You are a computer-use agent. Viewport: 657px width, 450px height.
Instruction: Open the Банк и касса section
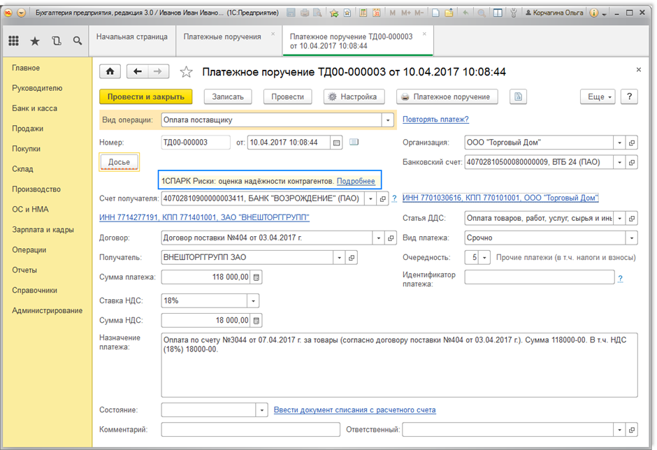[x=35, y=109]
